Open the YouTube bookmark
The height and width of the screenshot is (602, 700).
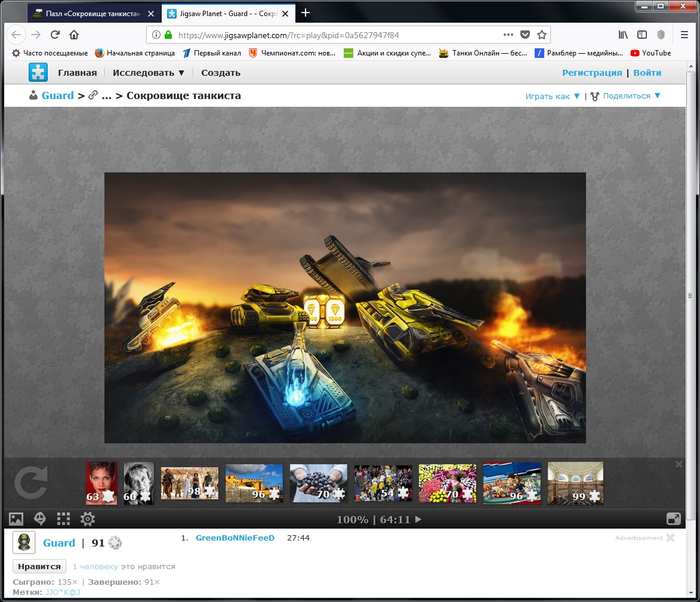[x=650, y=53]
